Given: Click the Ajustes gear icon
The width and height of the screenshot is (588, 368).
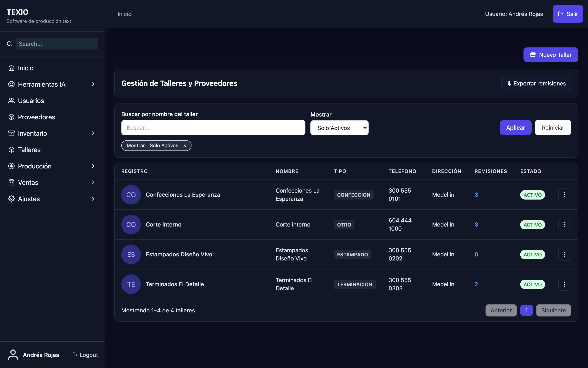Looking at the screenshot, I should point(11,199).
